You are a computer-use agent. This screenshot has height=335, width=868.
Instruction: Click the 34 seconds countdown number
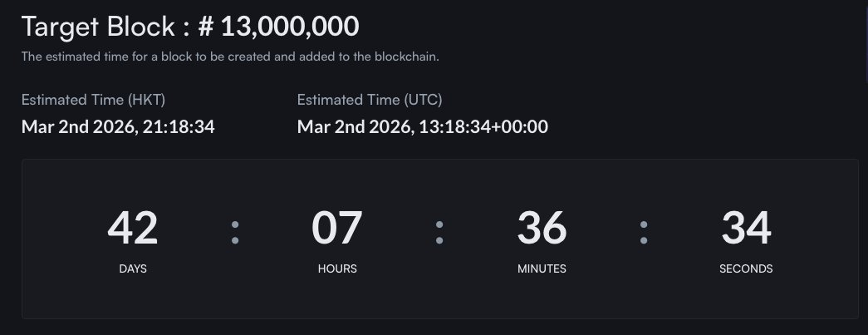[746, 228]
